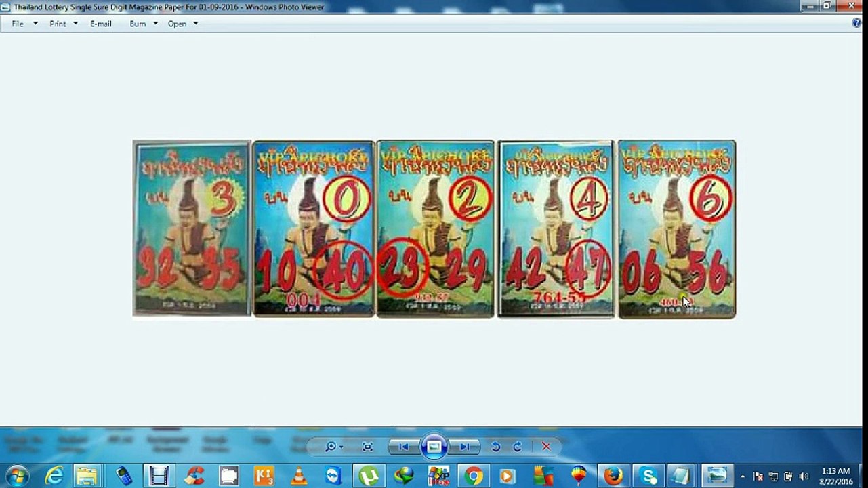
Task: Rotate the photo counterclockwise
Action: click(496, 447)
